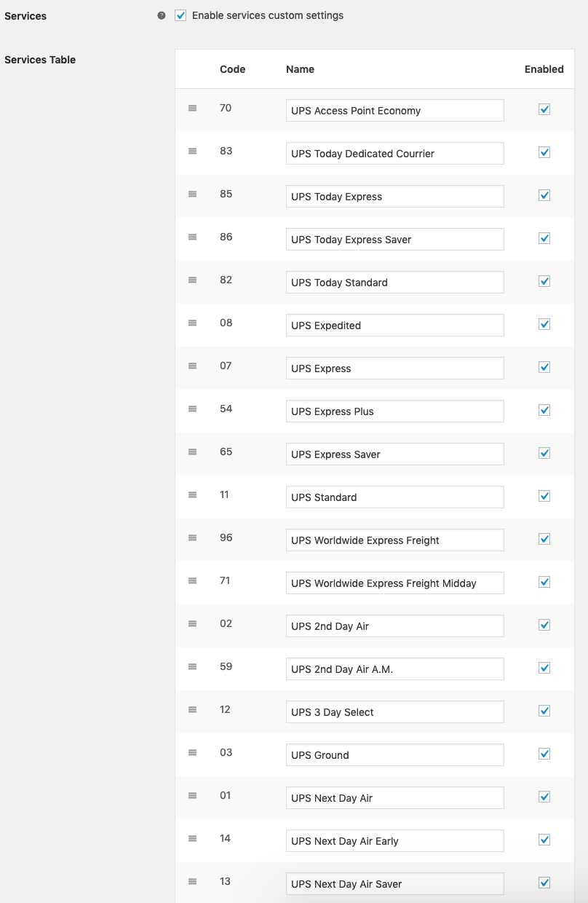
Task: Uncheck Enabled for UPS Worldwide Express Freight
Action: pyautogui.click(x=544, y=538)
